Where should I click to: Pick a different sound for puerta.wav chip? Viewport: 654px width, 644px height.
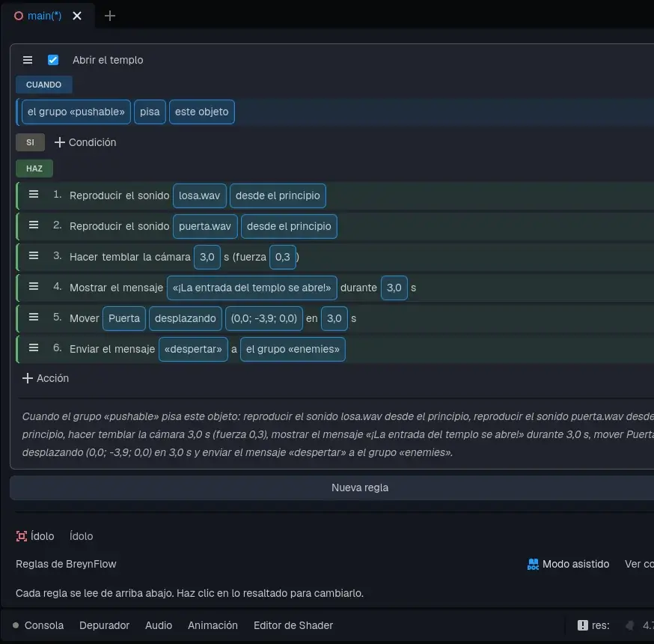pyautogui.click(x=205, y=226)
